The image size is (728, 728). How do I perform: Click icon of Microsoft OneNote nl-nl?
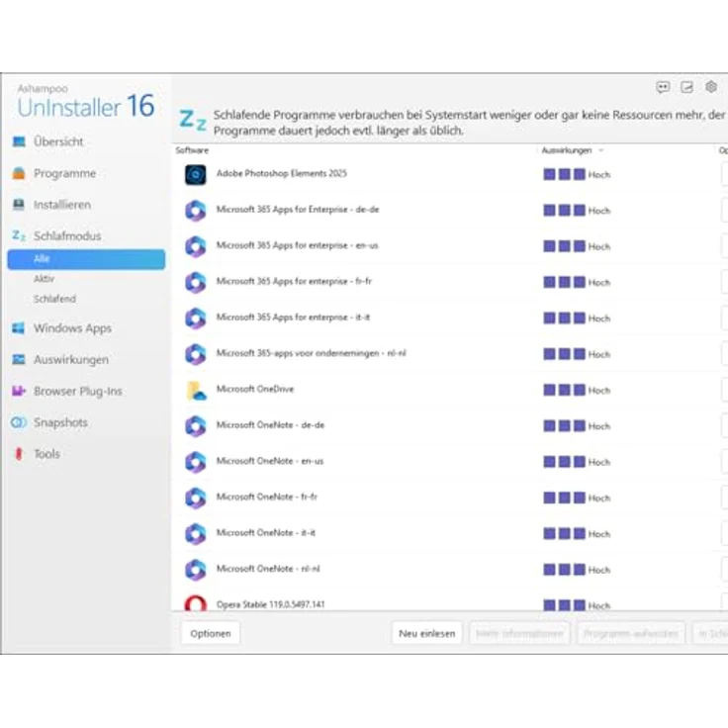(196, 570)
